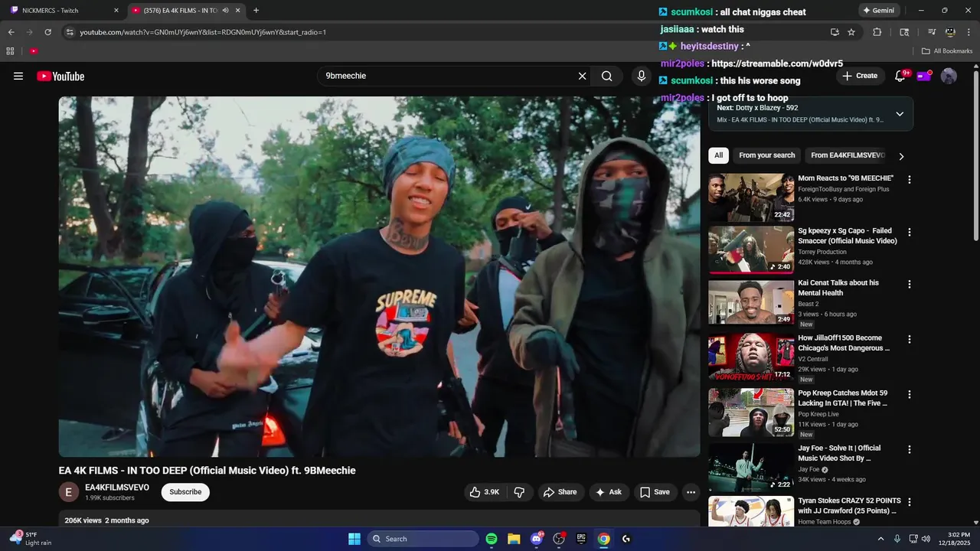Open options for JillaOff1500 video
Viewport: 980px width, 551px height.
pos(910,339)
